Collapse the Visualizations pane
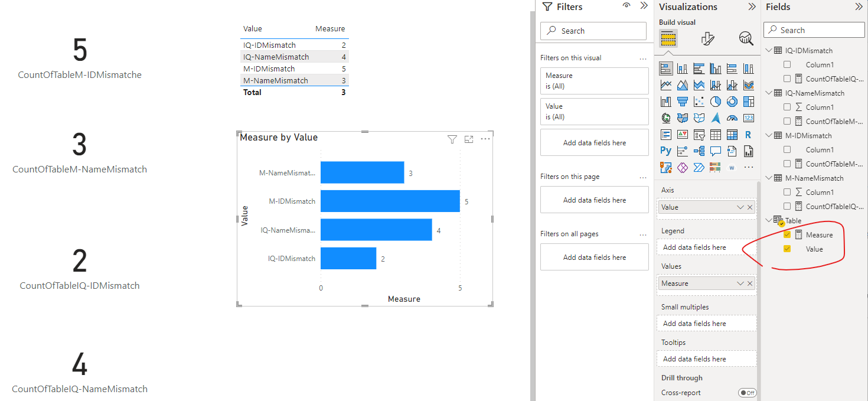The height and width of the screenshot is (401, 868). pos(752,6)
